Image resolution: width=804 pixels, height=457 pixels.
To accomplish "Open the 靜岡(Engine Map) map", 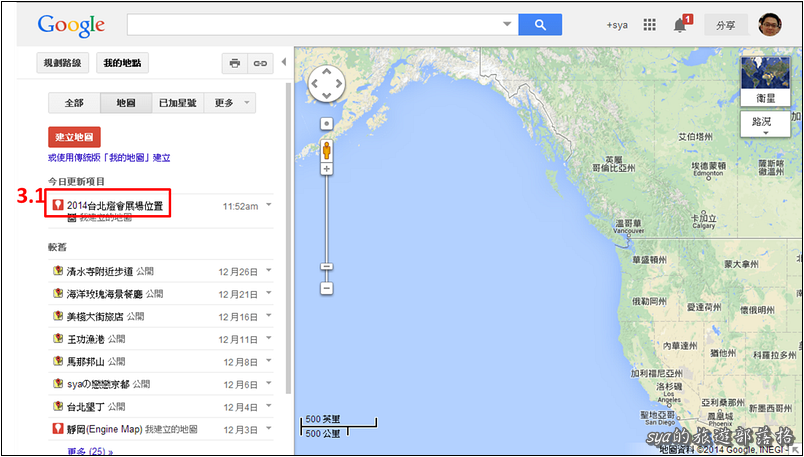I will pyautogui.click(x=105, y=429).
